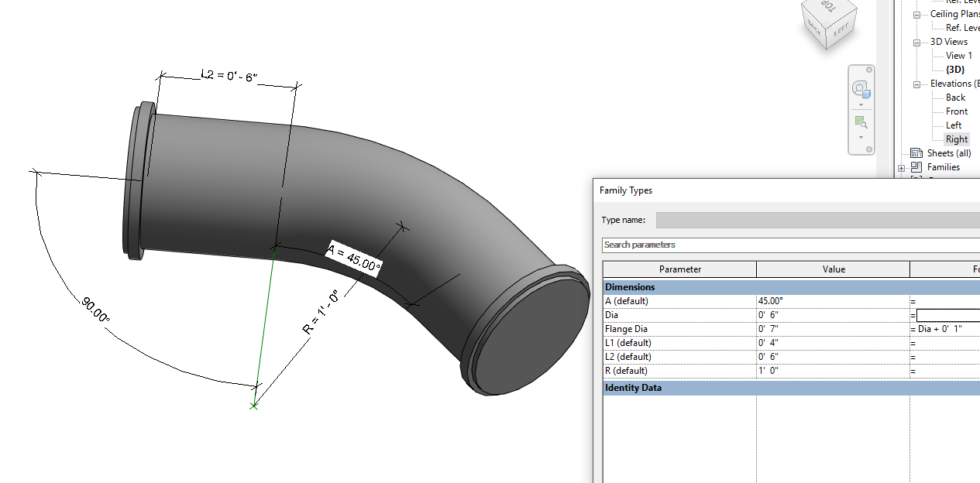Switch to the Front elevation view

(x=955, y=111)
